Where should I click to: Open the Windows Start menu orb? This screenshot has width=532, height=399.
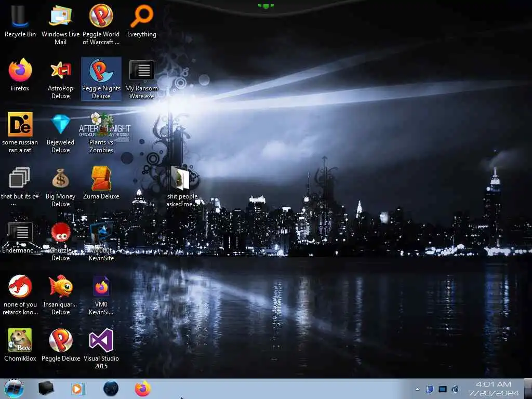click(14, 389)
